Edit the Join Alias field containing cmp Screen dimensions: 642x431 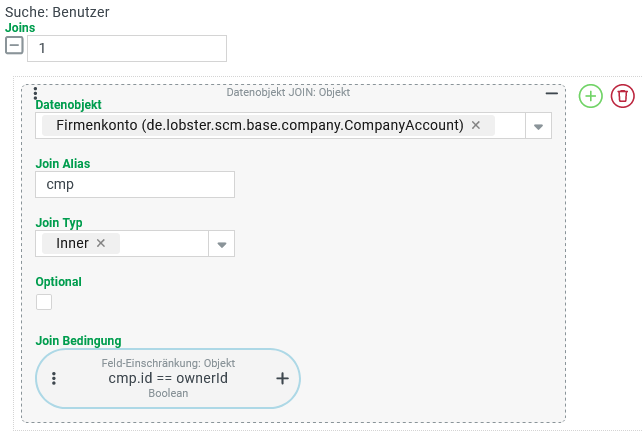coord(134,185)
